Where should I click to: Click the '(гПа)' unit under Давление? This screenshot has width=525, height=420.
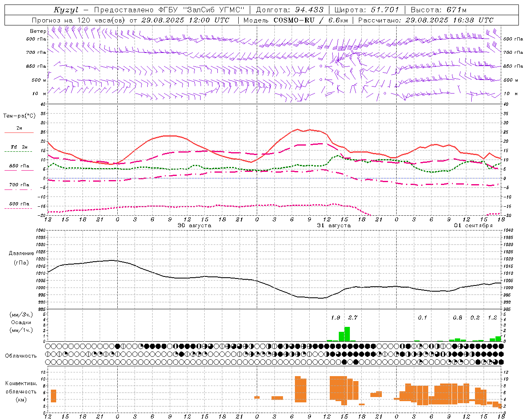(x=21, y=262)
